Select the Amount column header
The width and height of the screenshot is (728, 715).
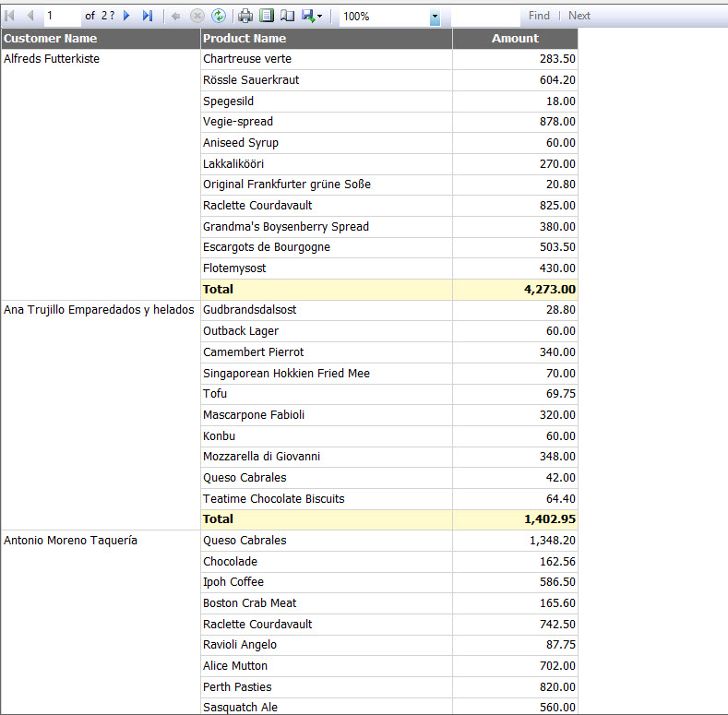click(x=516, y=39)
